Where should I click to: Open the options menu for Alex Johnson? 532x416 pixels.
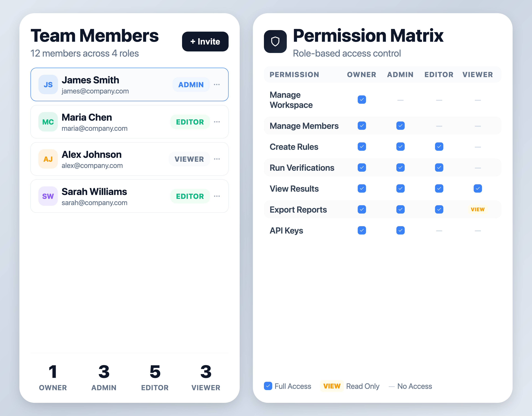point(217,159)
